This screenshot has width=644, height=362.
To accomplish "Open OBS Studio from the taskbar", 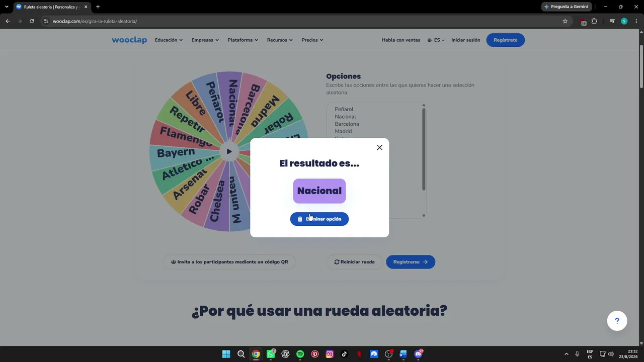I will coord(388,354).
